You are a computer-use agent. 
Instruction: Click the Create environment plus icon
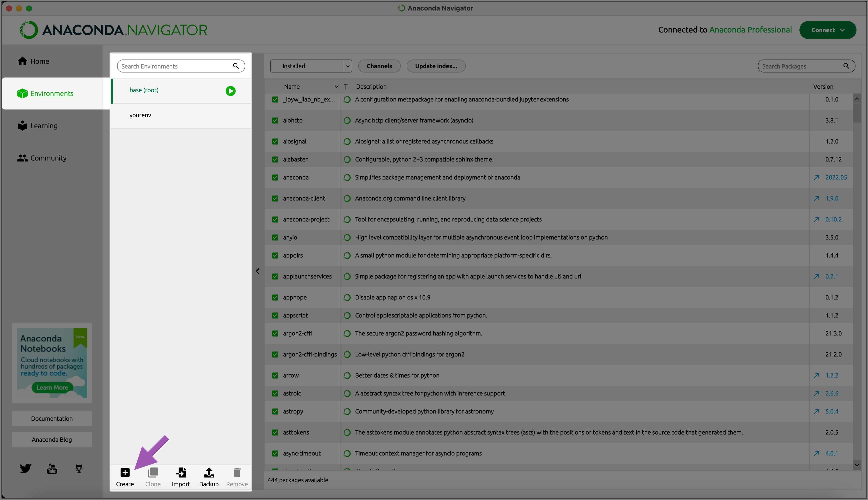125,473
